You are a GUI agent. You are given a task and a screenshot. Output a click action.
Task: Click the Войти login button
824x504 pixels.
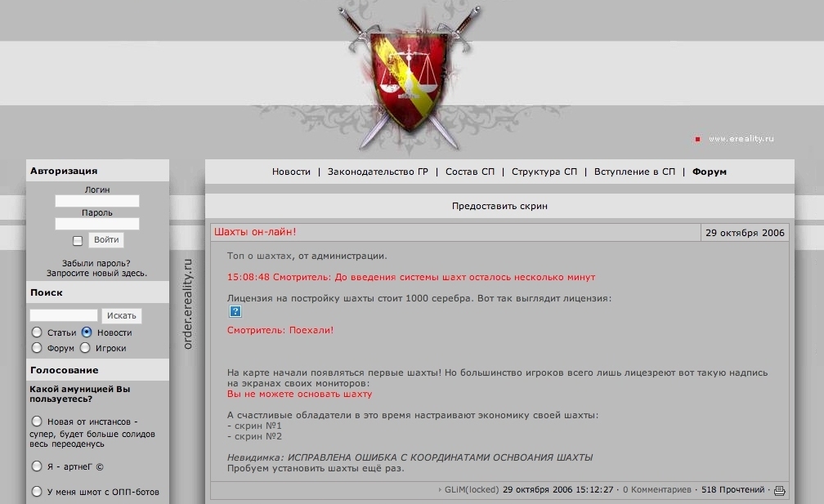[x=106, y=240]
